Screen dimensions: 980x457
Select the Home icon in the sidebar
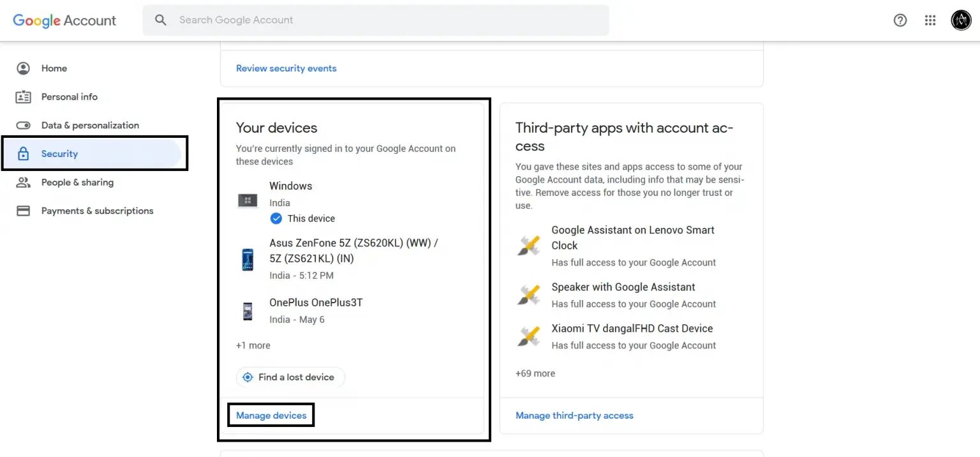coord(23,68)
